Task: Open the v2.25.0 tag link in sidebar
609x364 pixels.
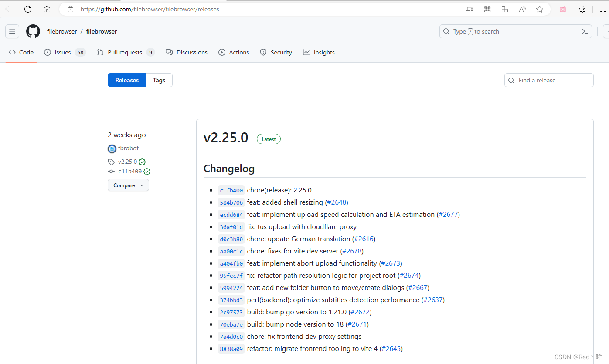Action: click(x=127, y=162)
